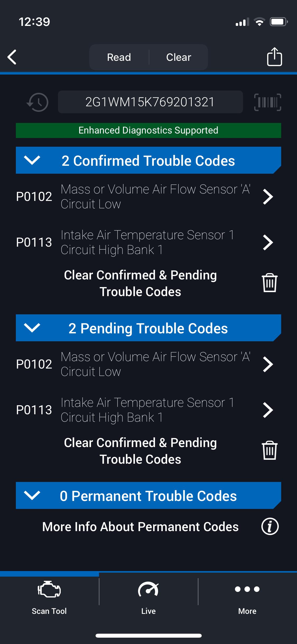Tap the share icon
The height and width of the screenshot is (644, 297).
tap(274, 57)
